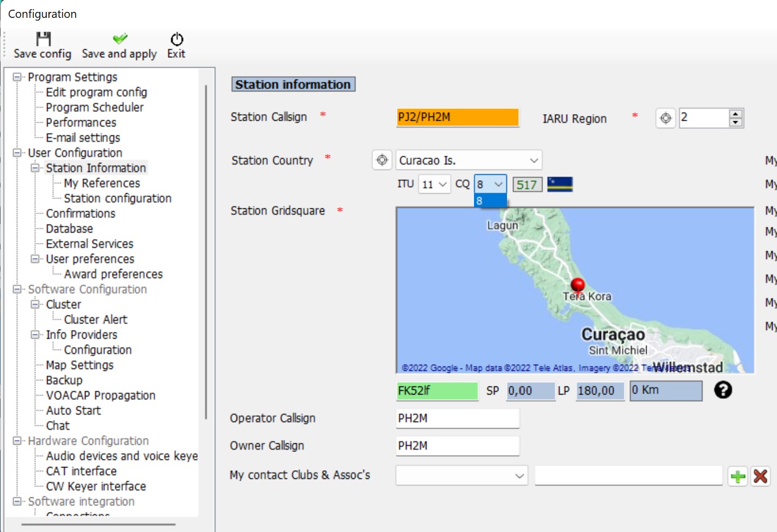
Task: Collapse the Info Providers tree node
Action: [x=35, y=334]
